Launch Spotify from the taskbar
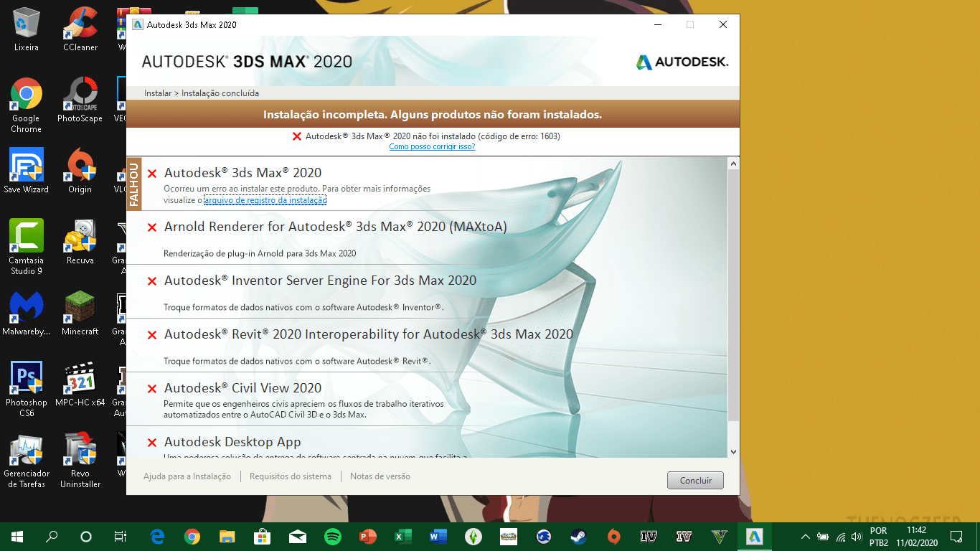The height and width of the screenshot is (551, 980). pos(332,536)
